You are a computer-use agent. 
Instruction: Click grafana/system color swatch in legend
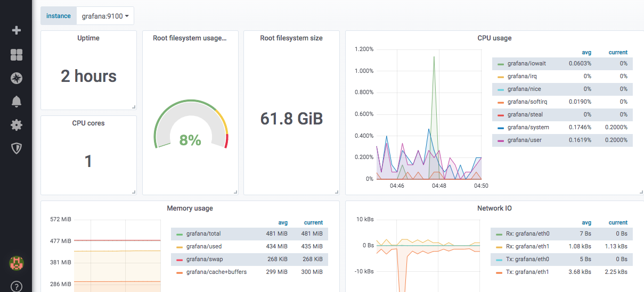click(x=500, y=128)
